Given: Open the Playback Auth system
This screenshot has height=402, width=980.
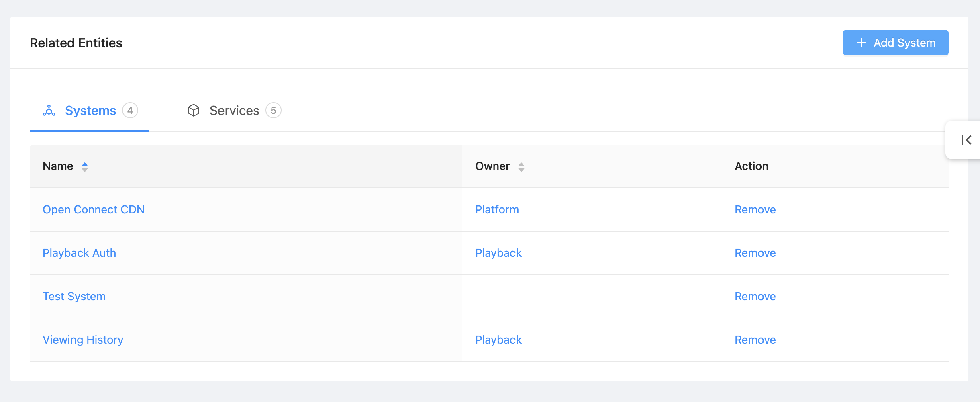Looking at the screenshot, I should 80,253.
